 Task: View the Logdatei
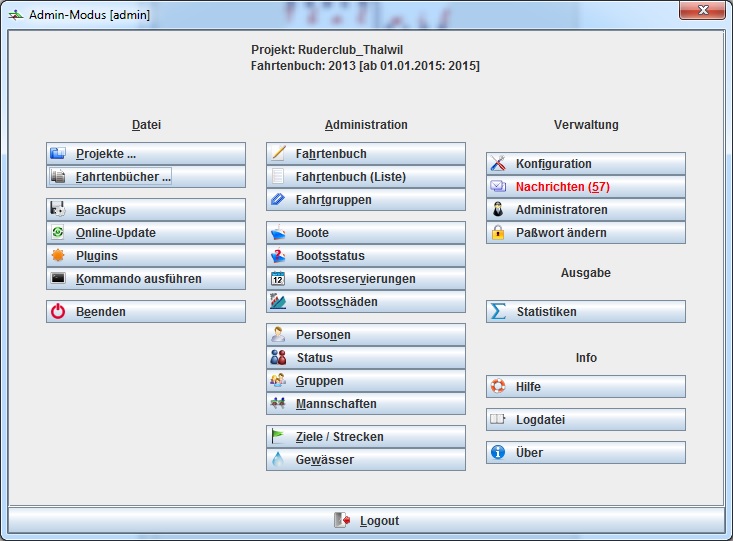tap(586, 420)
